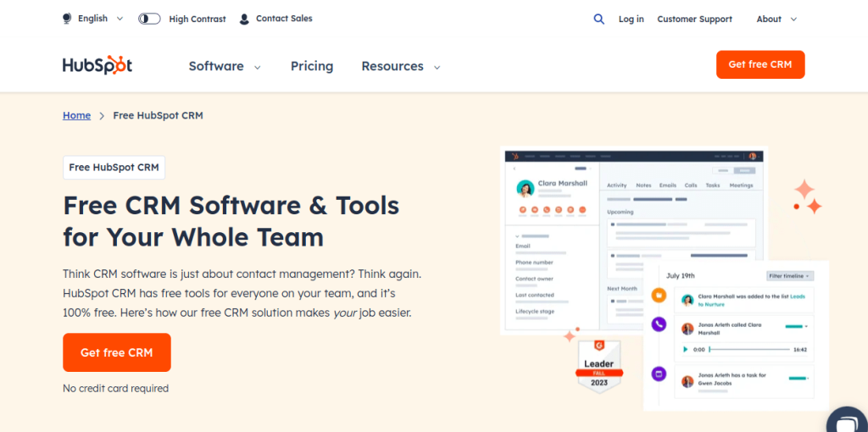Click the HubSpot logo

tap(97, 65)
